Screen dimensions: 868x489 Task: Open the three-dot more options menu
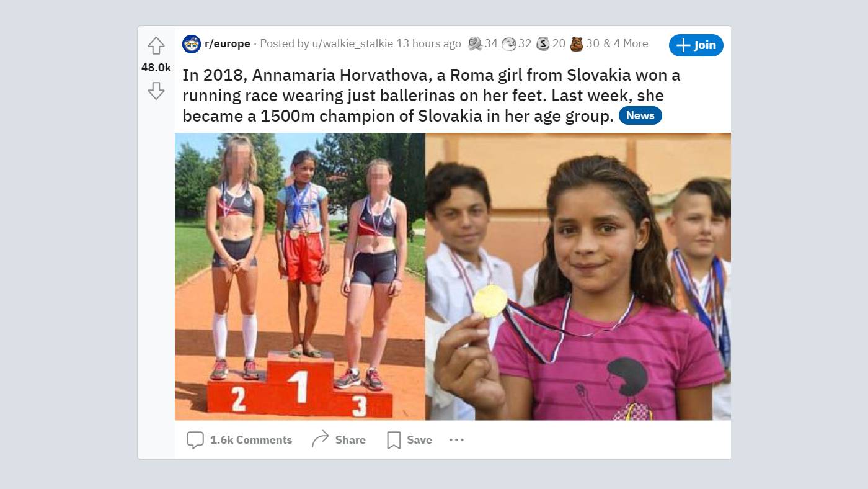[x=456, y=440]
